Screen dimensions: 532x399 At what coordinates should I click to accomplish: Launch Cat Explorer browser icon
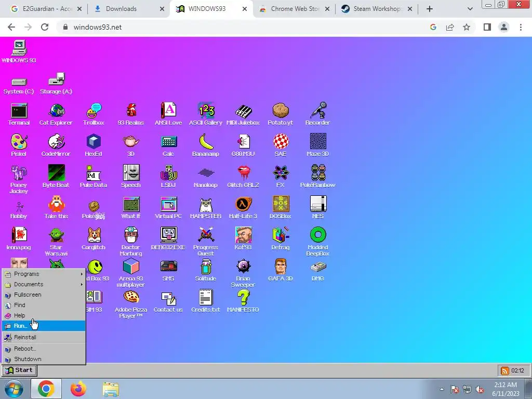tap(56, 114)
